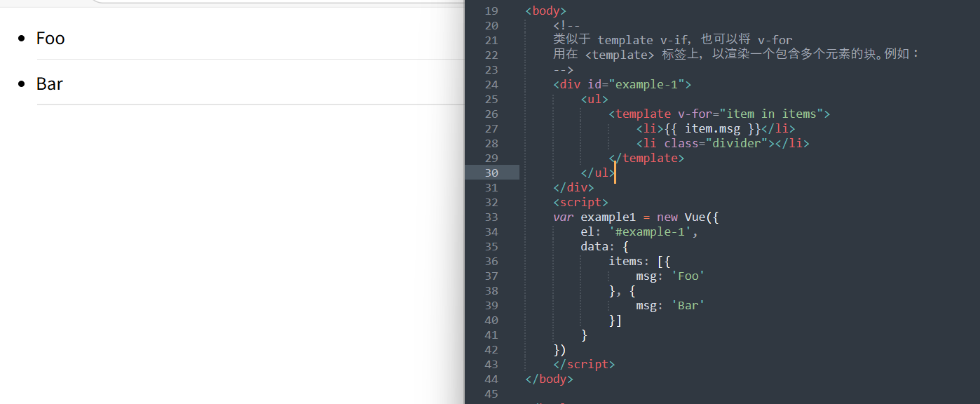Viewport: 980px width, 404px height.
Task: Click the comment opener '<!--' line
Action: pyautogui.click(x=566, y=25)
